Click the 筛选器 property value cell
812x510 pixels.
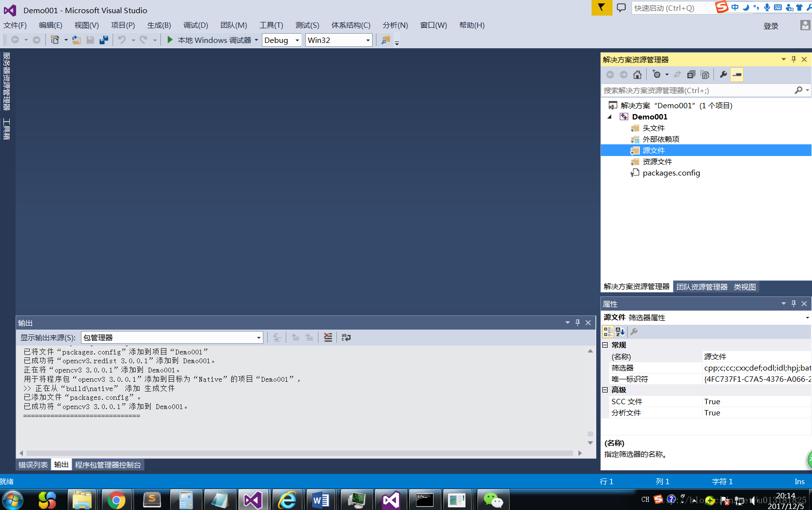pos(756,368)
